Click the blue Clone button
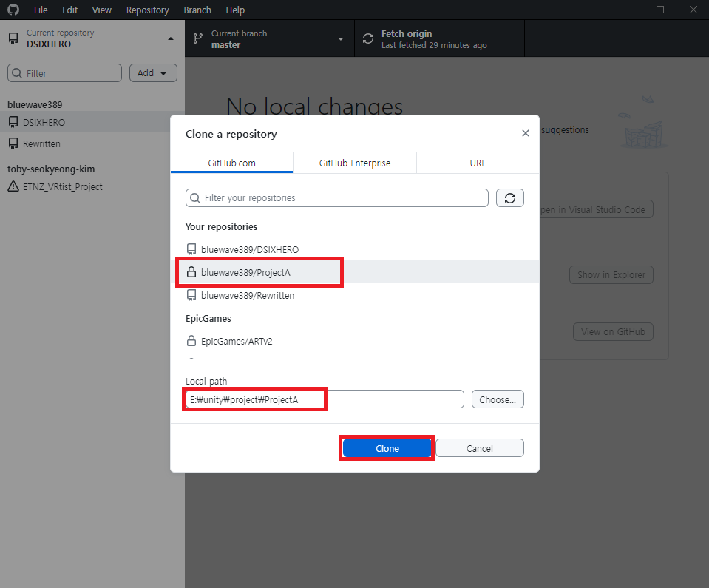The image size is (709, 588). tap(387, 447)
